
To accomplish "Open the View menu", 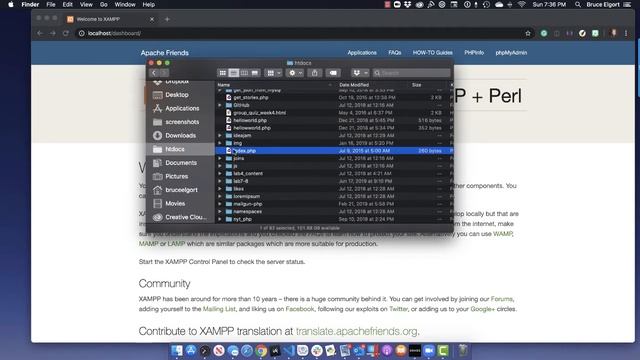I will pos(86,4).
